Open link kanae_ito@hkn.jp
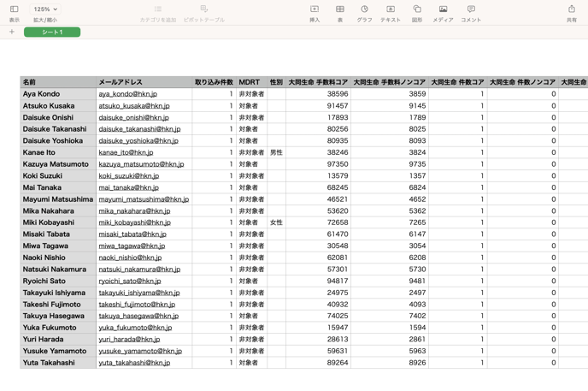Screen dimensions: 588x391 pyautogui.click(x=126, y=153)
